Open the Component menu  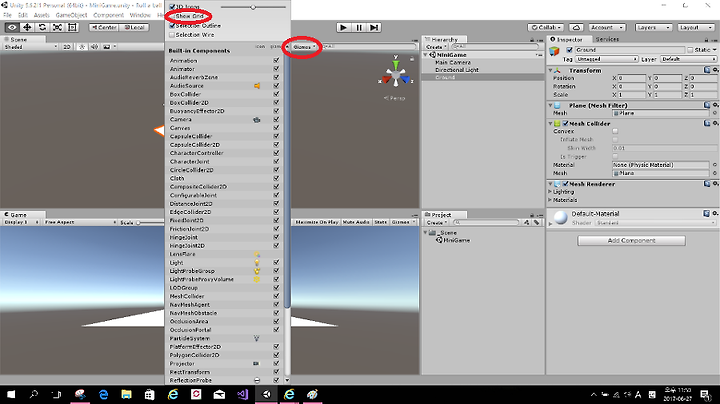point(108,15)
